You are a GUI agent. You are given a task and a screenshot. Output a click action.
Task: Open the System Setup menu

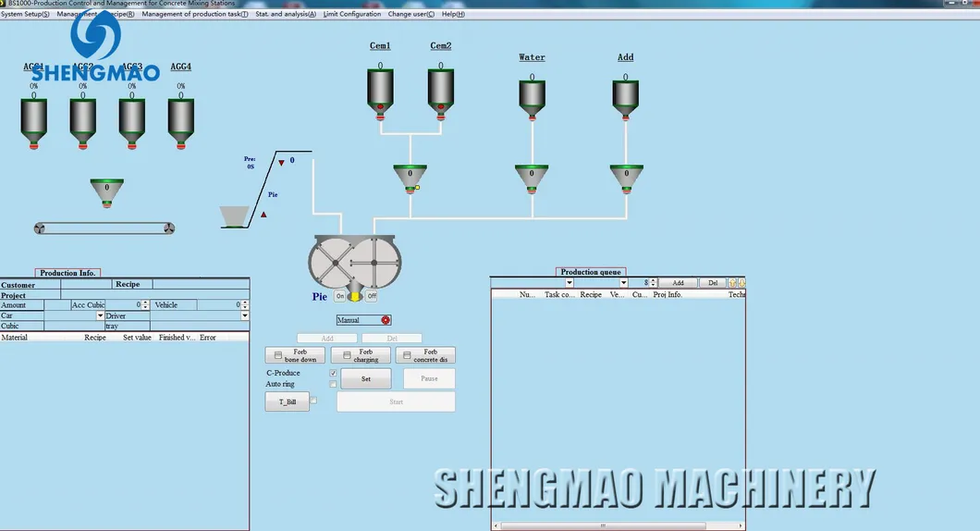(26, 15)
